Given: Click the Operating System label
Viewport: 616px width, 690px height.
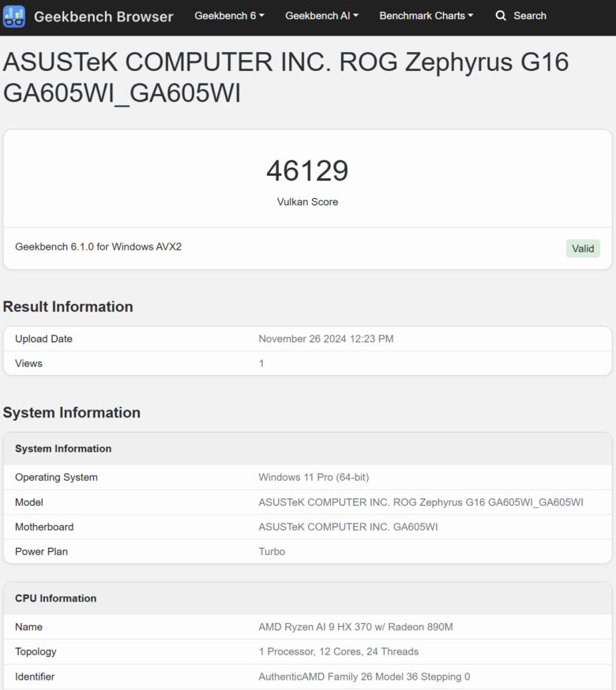Looking at the screenshot, I should tap(56, 478).
